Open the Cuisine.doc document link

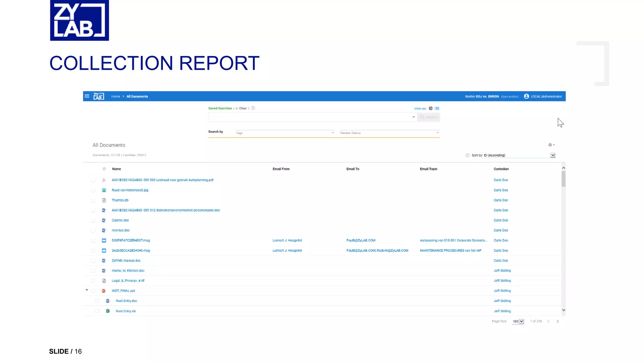[120, 220]
